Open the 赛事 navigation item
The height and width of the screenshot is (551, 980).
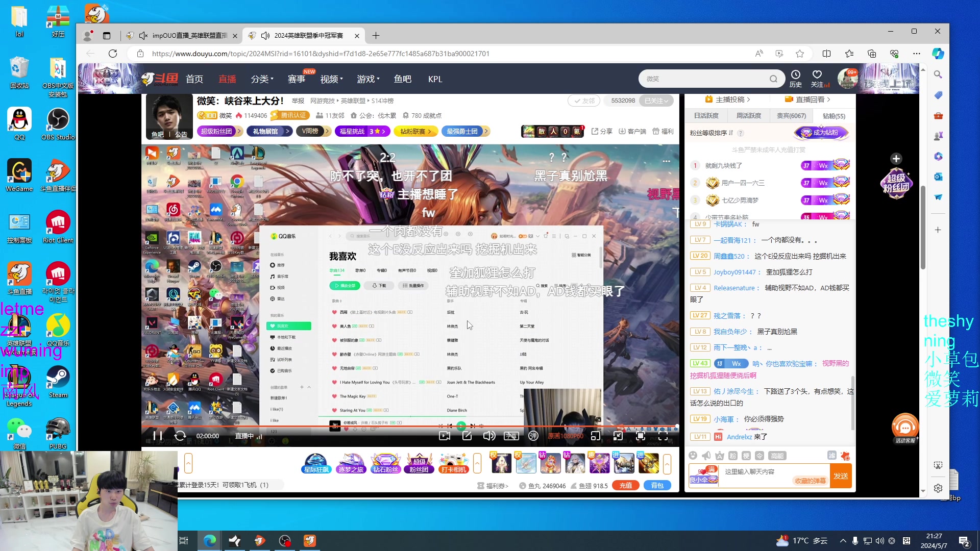point(297,79)
